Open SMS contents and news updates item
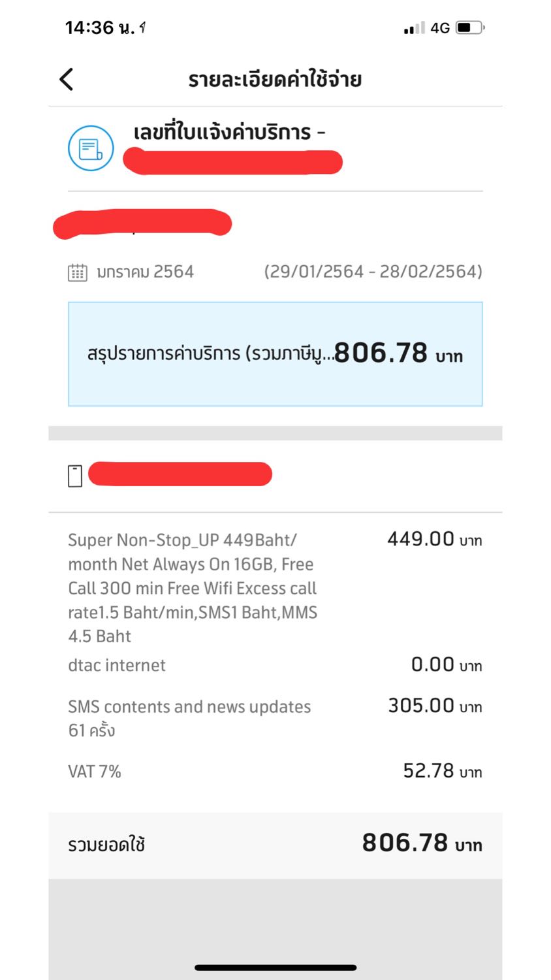 coord(189,718)
